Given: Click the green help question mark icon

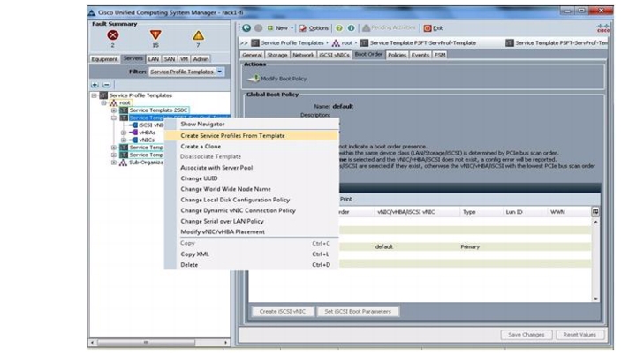Looking at the screenshot, I should [x=339, y=28].
